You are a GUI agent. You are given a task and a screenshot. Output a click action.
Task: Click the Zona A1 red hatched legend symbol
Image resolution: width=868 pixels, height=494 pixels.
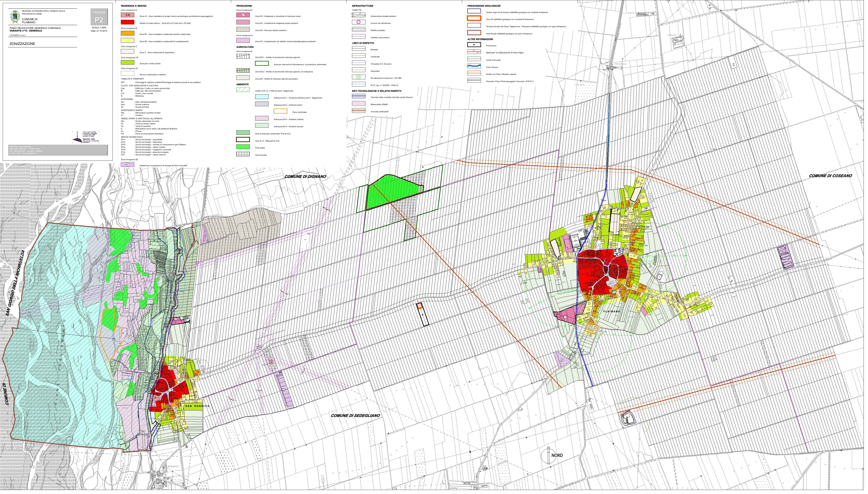[x=127, y=15]
